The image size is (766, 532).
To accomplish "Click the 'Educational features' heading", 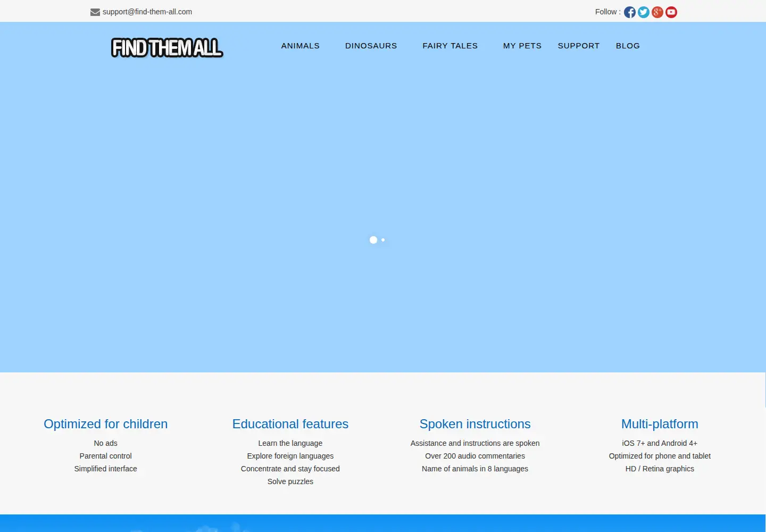I will pyautogui.click(x=290, y=424).
